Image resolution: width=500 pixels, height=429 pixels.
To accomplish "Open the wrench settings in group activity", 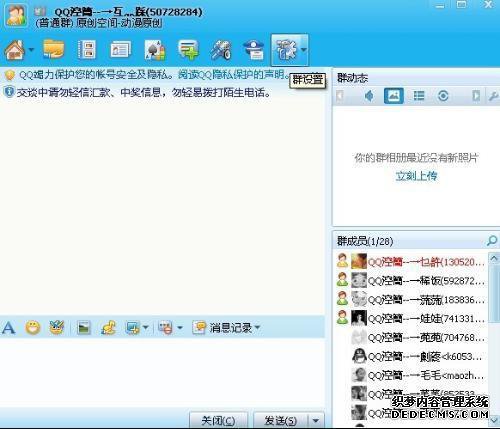I will tap(493, 96).
